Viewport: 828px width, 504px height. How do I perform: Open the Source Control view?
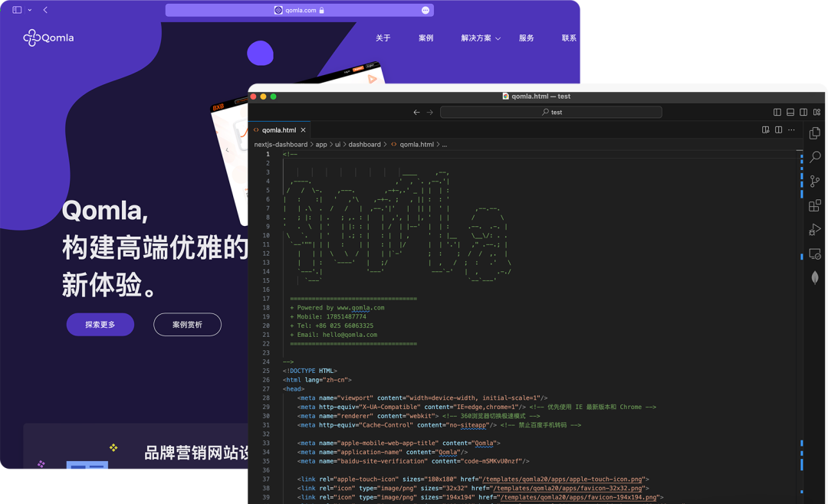[815, 182]
